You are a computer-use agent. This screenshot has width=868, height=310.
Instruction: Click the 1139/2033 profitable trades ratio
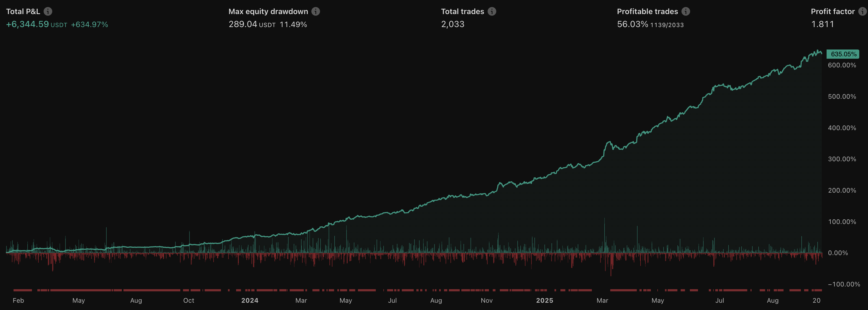(667, 25)
